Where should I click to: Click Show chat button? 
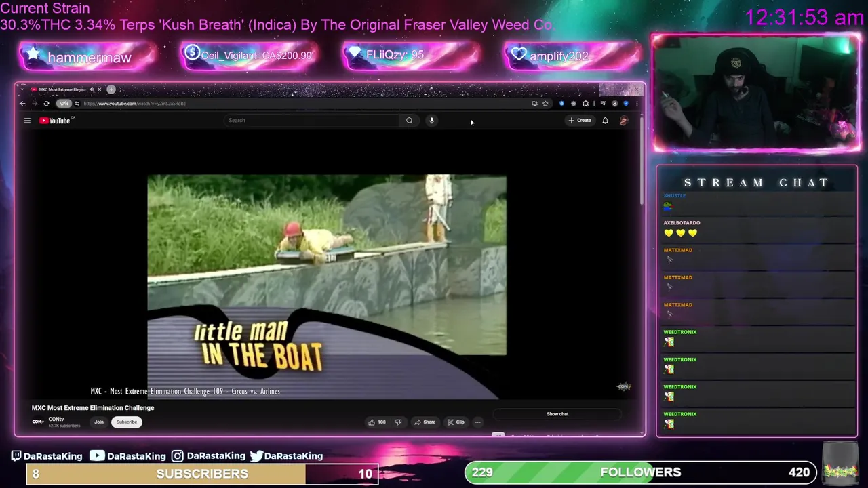557,414
